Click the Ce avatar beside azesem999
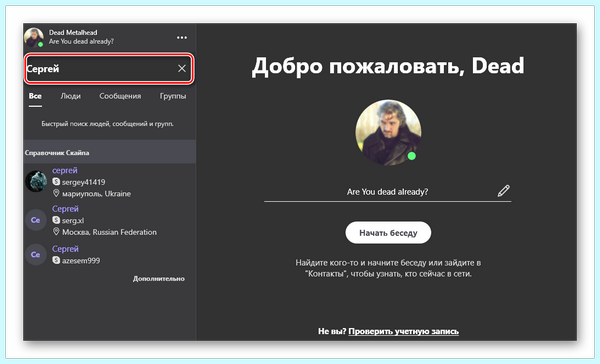Image resolution: width=600 pixels, height=364 pixels. coord(36,255)
